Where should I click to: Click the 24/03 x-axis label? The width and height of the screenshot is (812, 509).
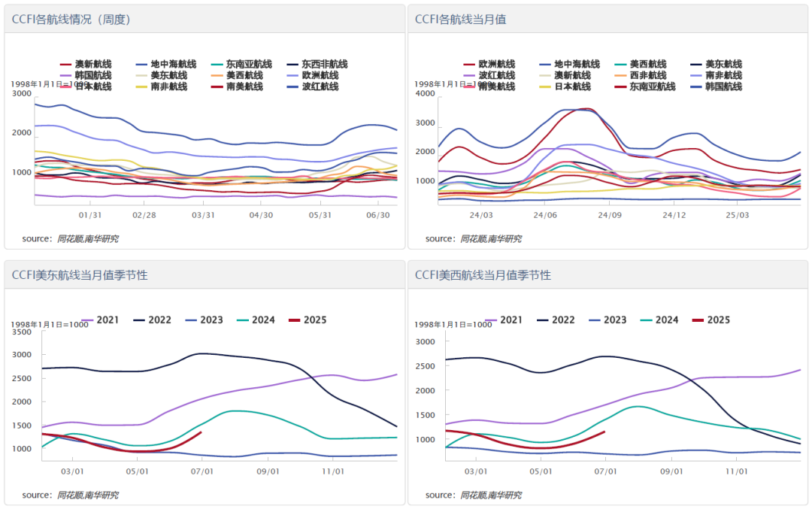pos(481,215)
